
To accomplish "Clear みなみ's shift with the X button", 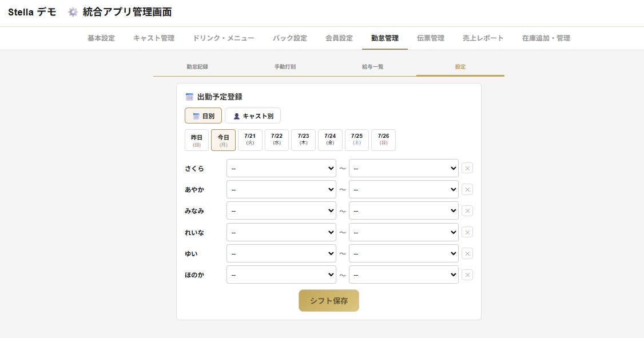I will point(467,211).
